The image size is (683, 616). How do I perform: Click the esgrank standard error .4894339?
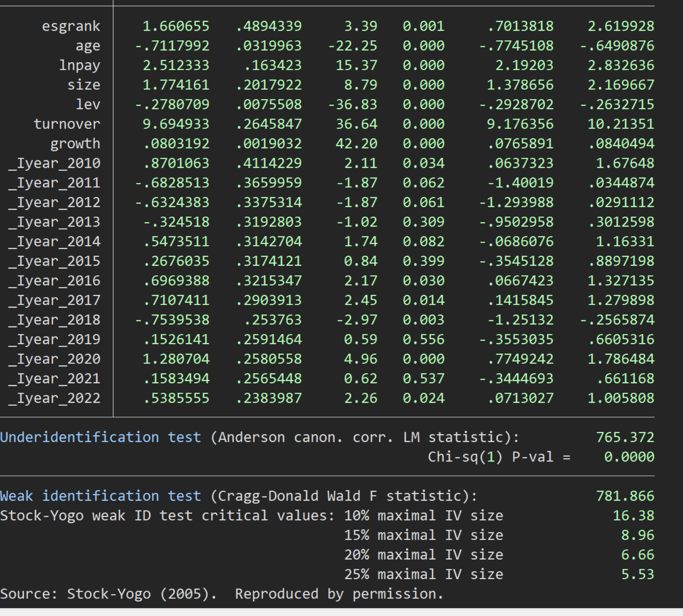coord(269,26)
